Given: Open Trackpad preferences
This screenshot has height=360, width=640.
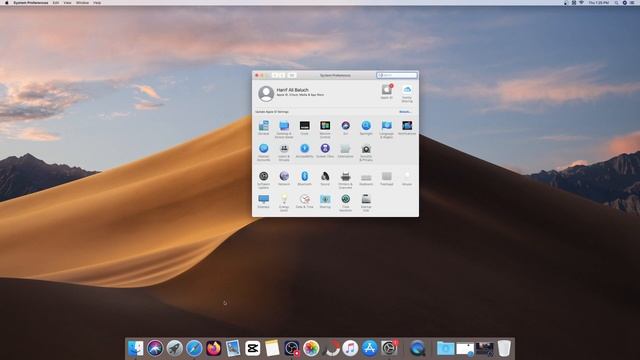Looking at the screenshot, I should (x=387, y=178).
